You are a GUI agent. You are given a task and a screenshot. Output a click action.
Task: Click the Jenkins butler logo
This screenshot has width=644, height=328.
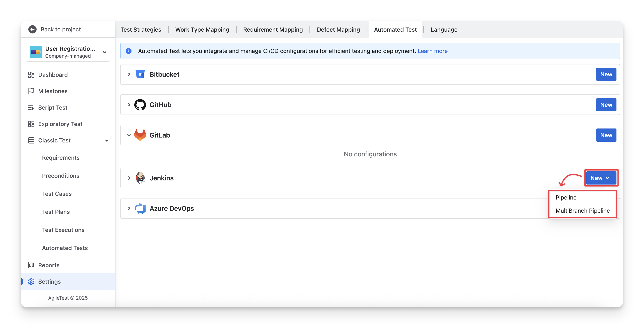pyautogui.click(x=140, y=178)
